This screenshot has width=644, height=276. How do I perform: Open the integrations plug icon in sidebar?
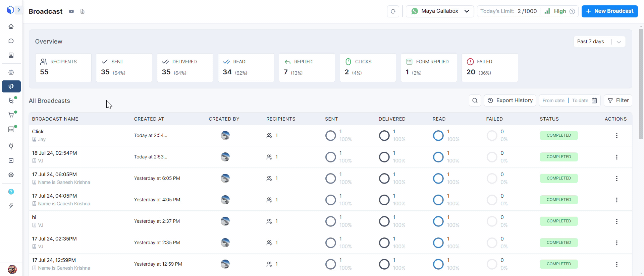[11, 146]
